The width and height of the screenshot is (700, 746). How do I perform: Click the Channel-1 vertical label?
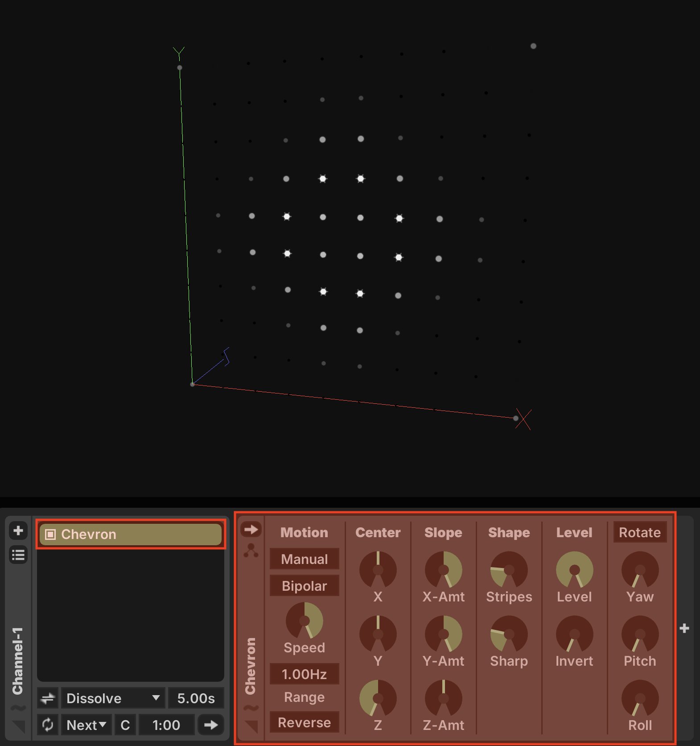tap(17, 661)
